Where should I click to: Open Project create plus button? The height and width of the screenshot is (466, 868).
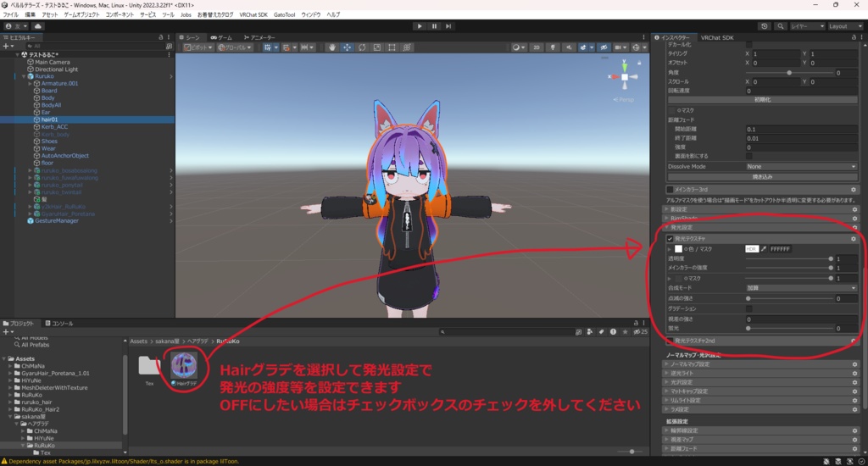coord(8,331)
